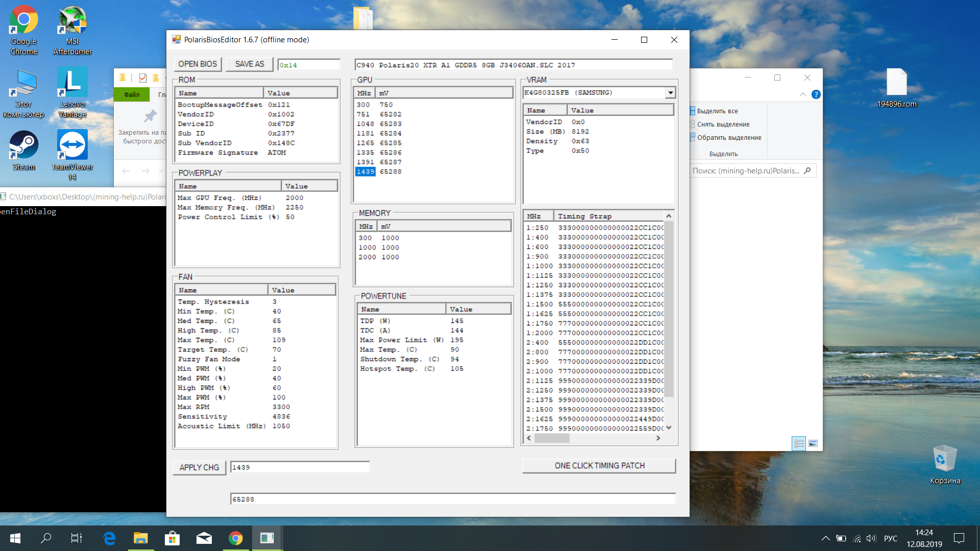Click the value edit field showing 1439

(x=300, y=467)
